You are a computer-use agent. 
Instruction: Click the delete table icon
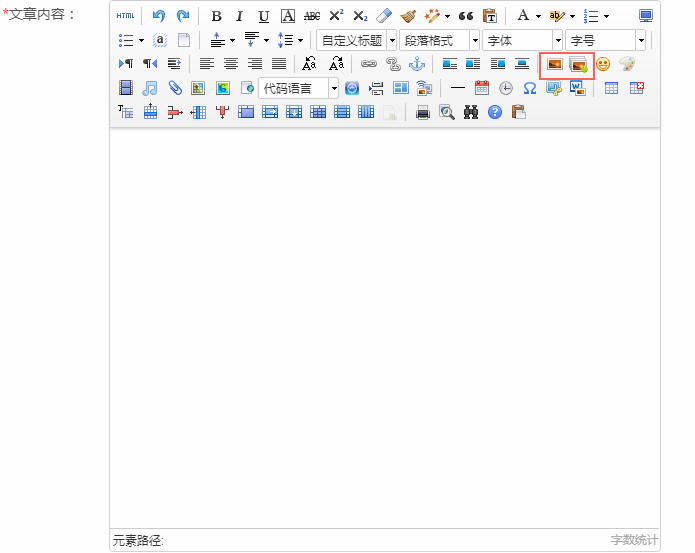click(636, 88)
